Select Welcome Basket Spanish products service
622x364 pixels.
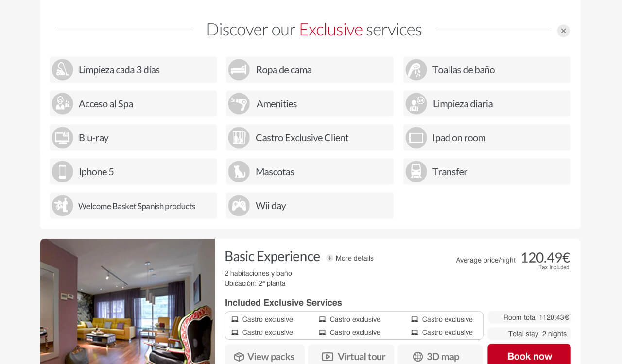pyautogui.click(x=133, y=206)
